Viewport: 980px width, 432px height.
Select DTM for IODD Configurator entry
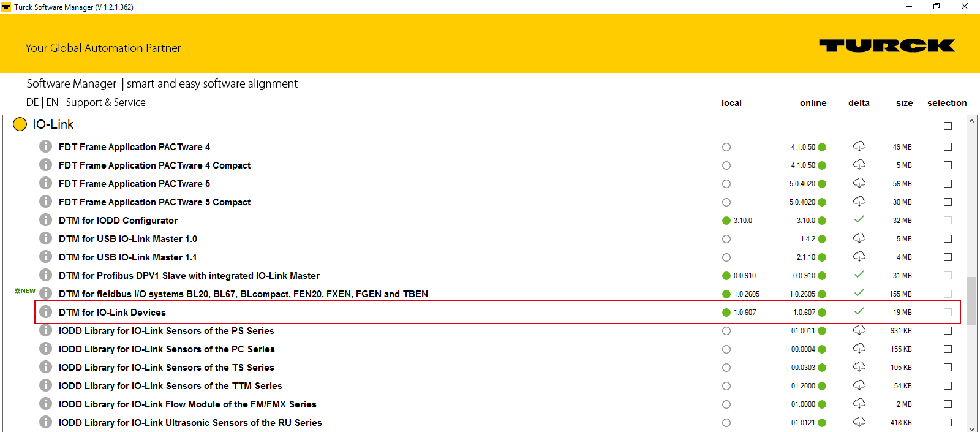tap(118, 221)
